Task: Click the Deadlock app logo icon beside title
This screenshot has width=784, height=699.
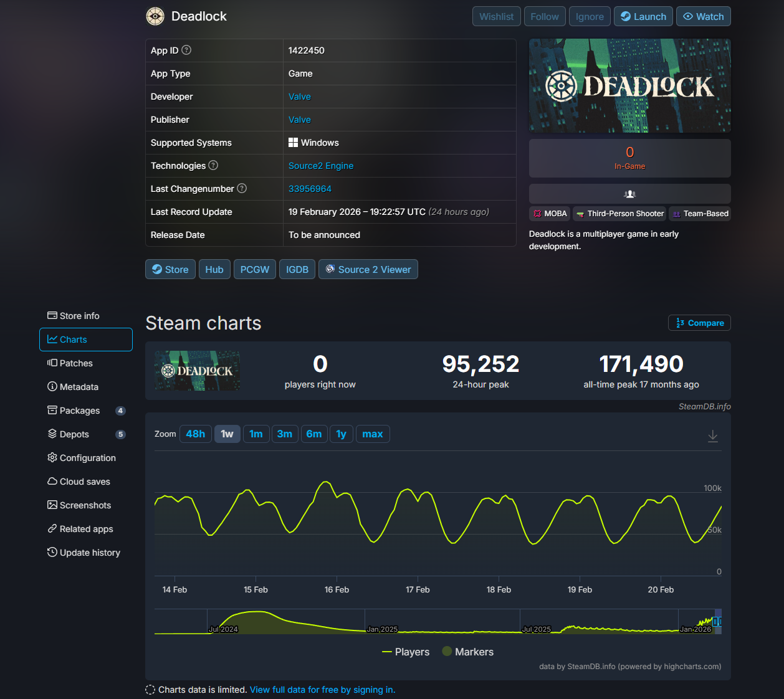Action: 155,16
